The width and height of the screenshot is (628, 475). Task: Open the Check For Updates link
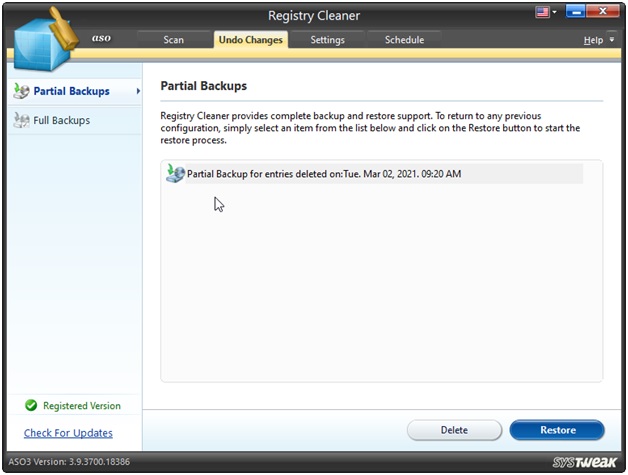click(68, 433)
